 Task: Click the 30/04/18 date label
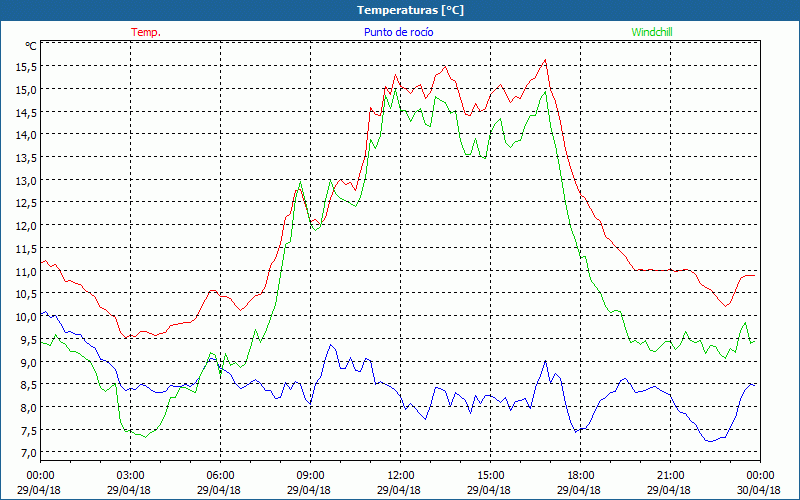(x=759, y=490)
